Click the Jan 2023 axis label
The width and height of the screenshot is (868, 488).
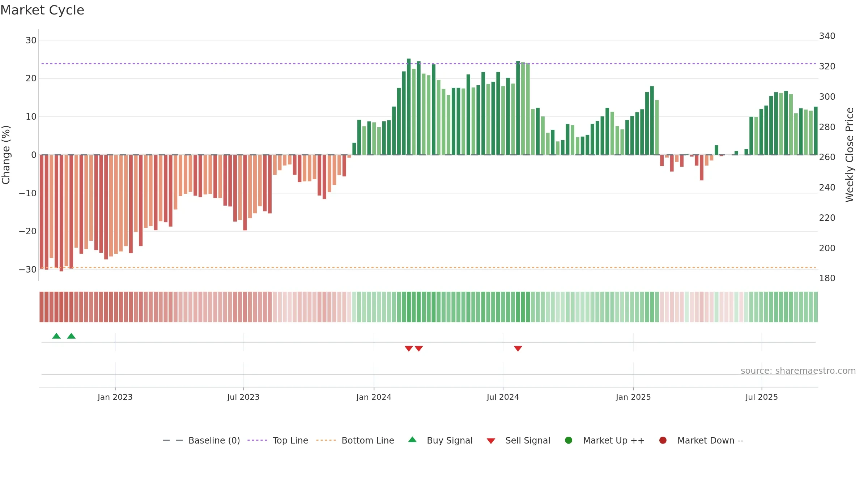tap(115, 397)
